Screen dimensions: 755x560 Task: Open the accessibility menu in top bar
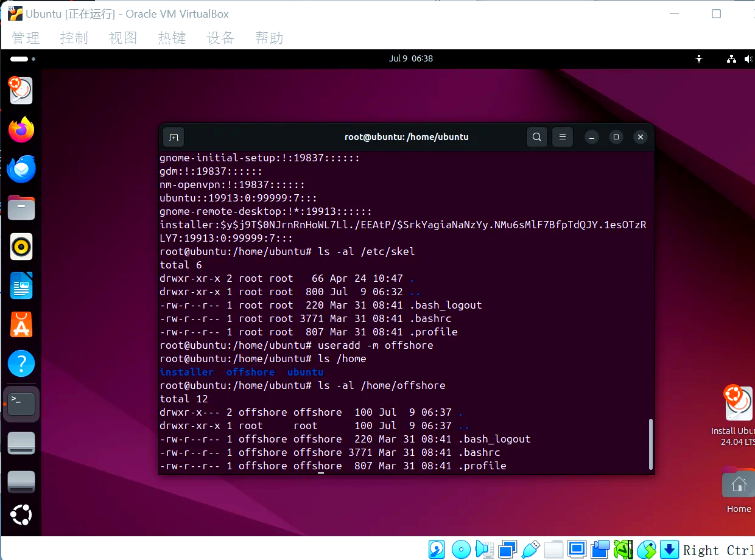coord(699,59)
